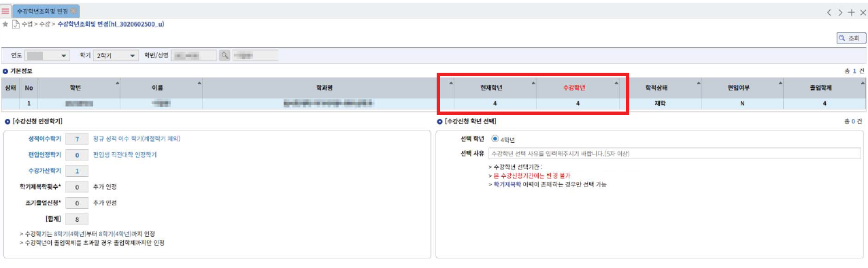The height and width of the screenshot is (268, 868).
Task: Click the 성적이수학기 value field showing 7
Action: (x=78, y=139)
